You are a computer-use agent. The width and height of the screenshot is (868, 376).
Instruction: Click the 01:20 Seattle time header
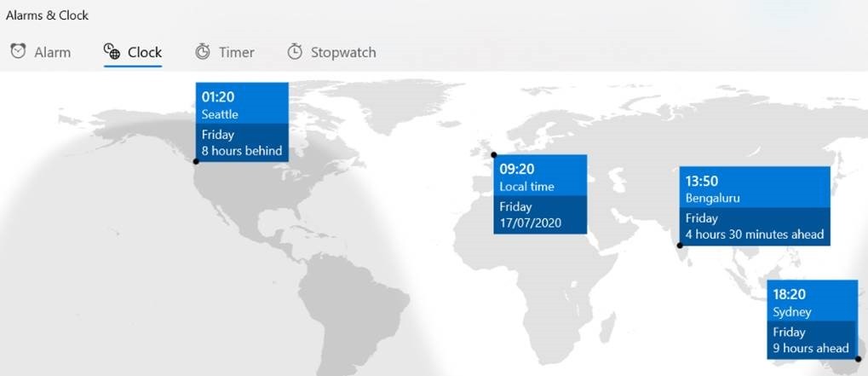pyautogui.click(x=242, y=104)
